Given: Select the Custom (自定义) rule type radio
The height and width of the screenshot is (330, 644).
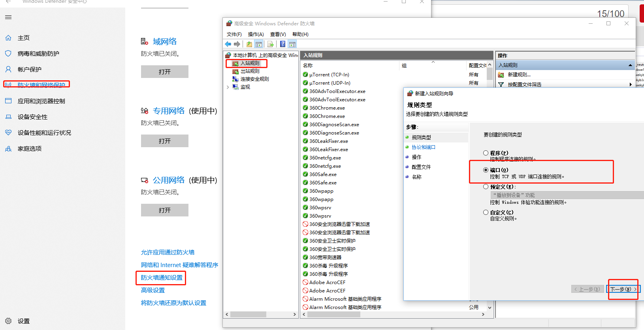Looking at the screenshot, I should 486,212.
